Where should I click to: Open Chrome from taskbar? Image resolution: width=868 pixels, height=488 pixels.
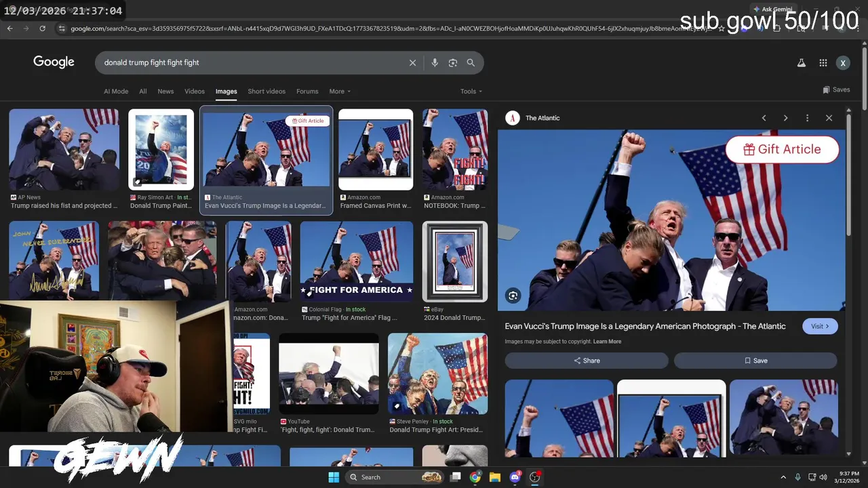(475, 477)
